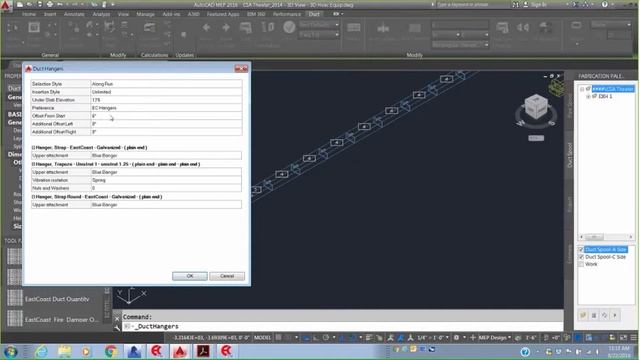Expand the second node in fabrication tree

click(x=588, y=96)
